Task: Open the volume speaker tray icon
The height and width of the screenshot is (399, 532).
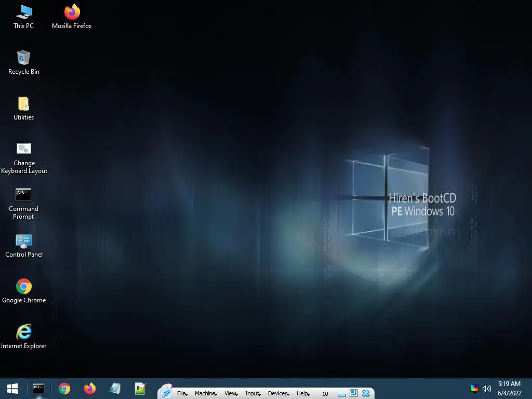Action: pyautogui.click(x=486, y=389)
